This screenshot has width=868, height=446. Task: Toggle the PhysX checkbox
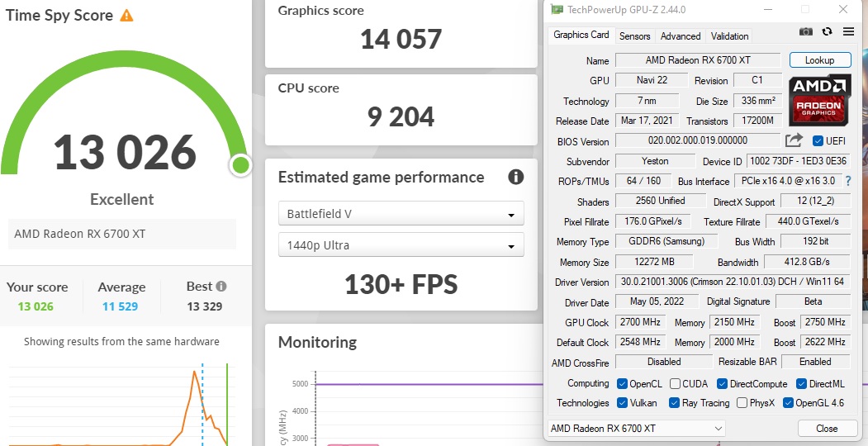tap(742, 403)
